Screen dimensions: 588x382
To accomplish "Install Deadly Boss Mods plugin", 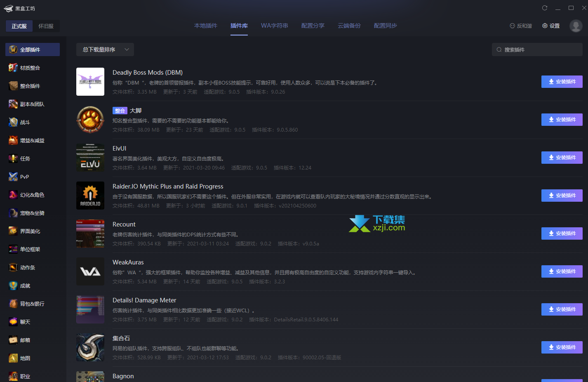I will [562, 82].
